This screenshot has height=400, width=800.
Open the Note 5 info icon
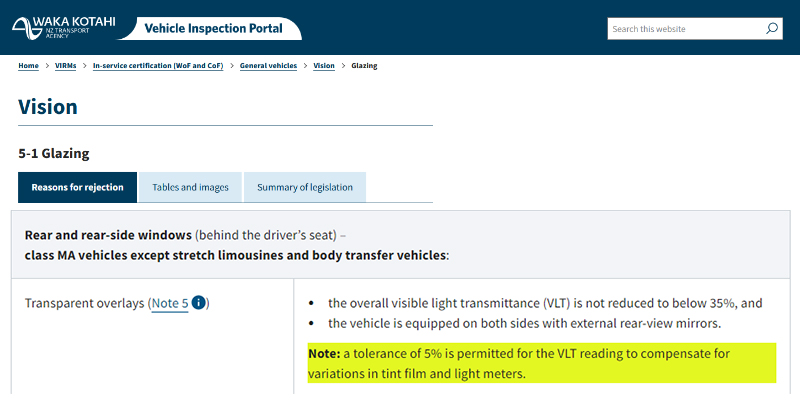pos(198,303)
